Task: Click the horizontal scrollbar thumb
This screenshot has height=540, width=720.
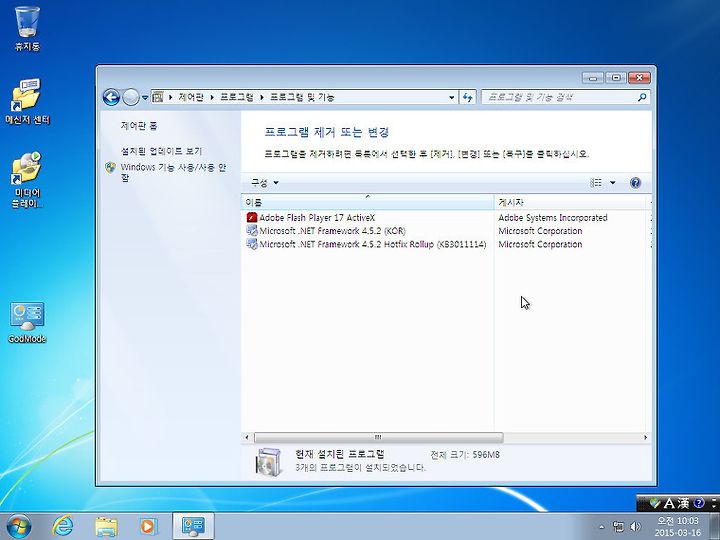Action: tap(378, 438)
